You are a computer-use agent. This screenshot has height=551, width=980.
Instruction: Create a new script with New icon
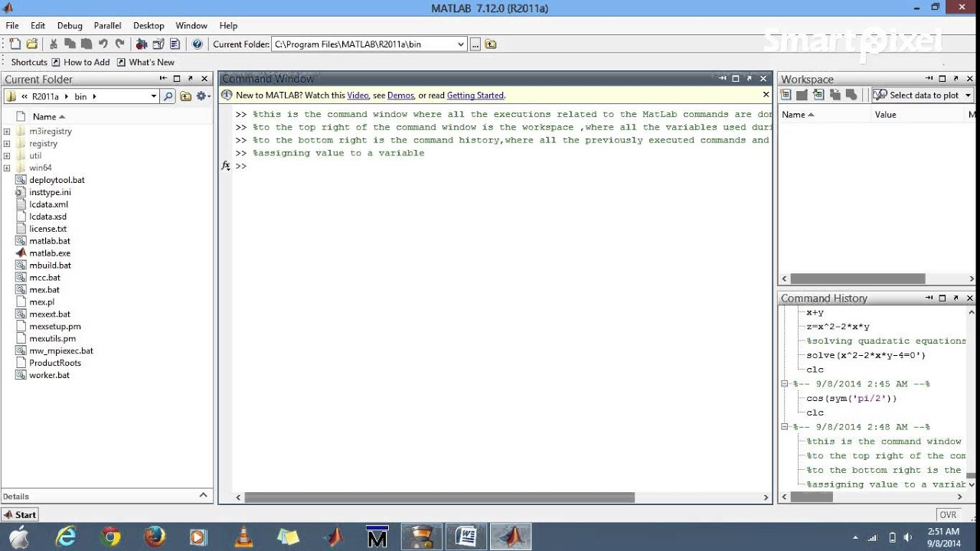[x=15, y=44]
